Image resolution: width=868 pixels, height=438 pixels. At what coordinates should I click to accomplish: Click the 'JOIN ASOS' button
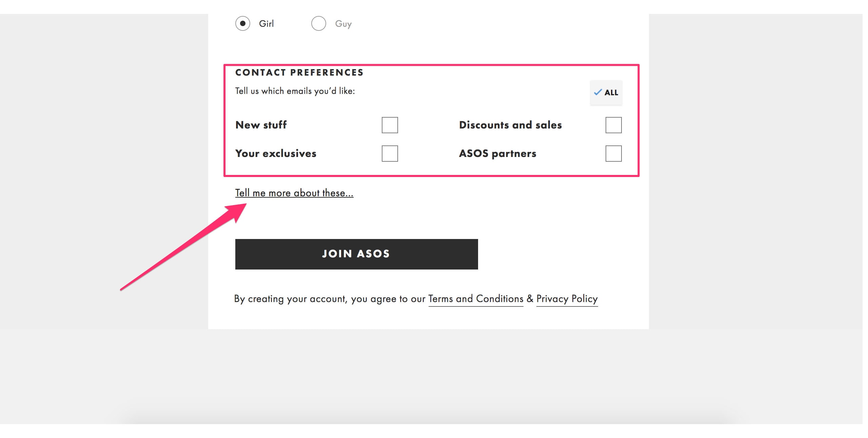pyautogui.click(x=356, y=254)
